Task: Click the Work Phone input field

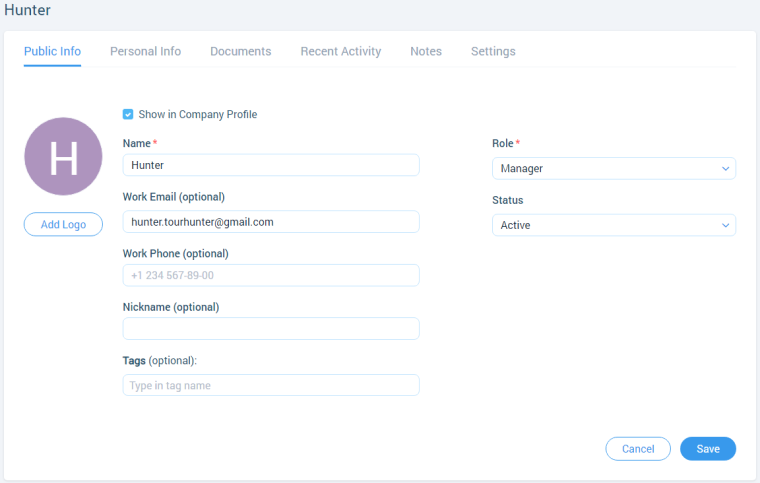Action: pyautogui.click(x=271, y=275)
